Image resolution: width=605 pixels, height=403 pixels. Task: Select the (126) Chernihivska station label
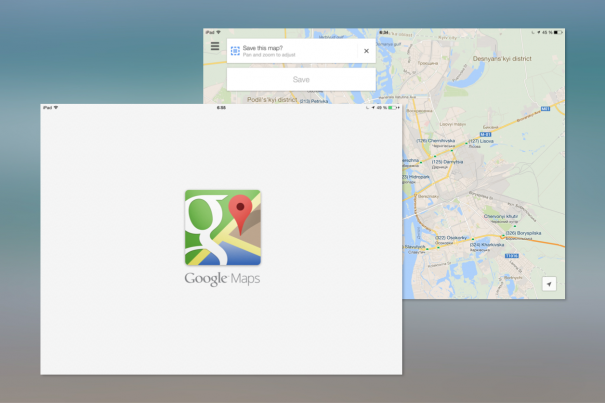click(x=436, y=141)
